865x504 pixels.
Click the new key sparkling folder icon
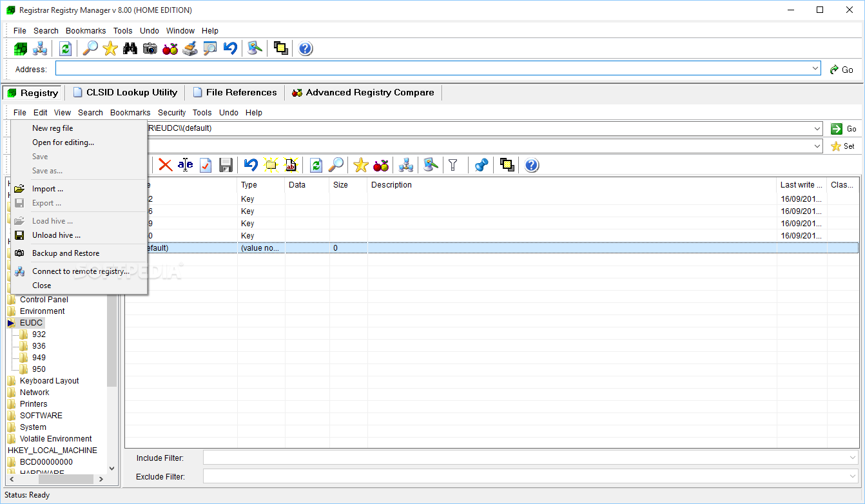point(271,165)
